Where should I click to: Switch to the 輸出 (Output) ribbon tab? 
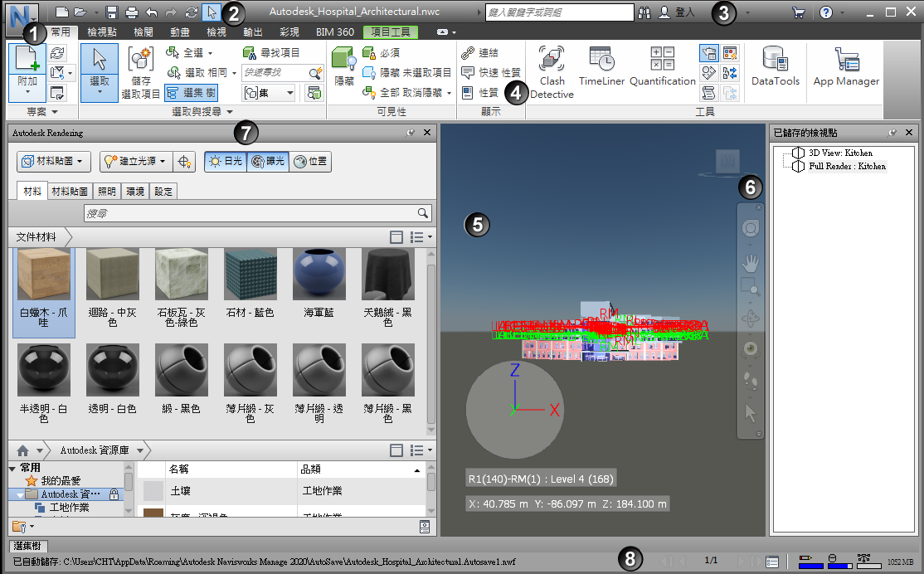tap(252, 32)
